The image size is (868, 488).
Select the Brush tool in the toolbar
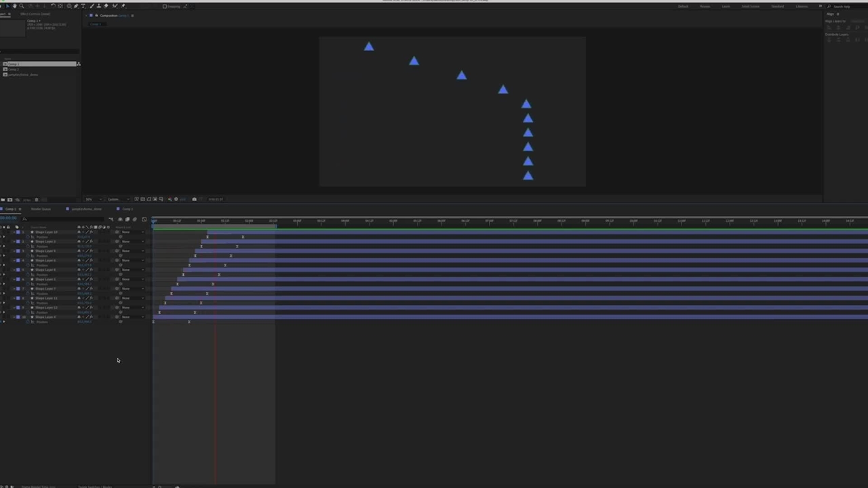(x=92, y=6)
